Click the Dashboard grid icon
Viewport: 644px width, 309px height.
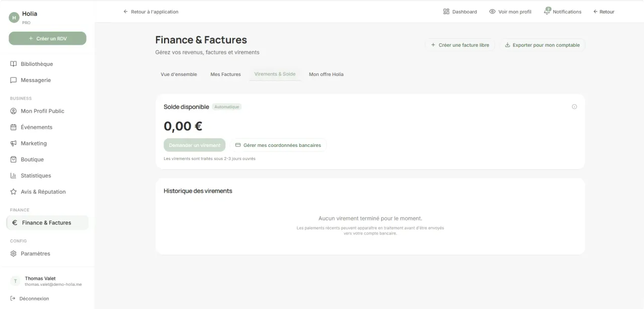point(446,12)
